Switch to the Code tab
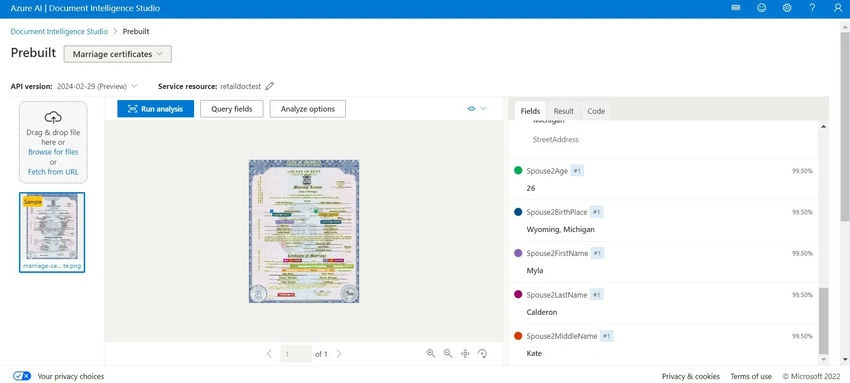This screenshot has height=383, width=850. point(596,111)
